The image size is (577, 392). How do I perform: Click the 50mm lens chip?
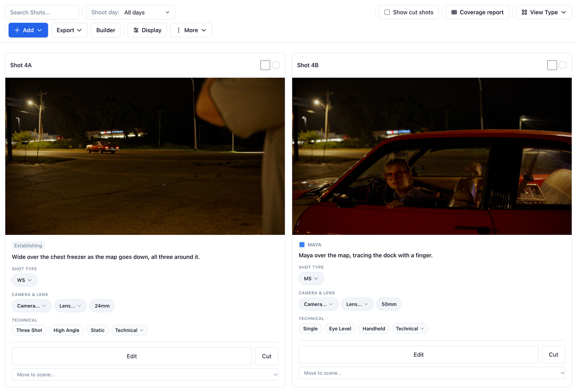tap(389, 304)
